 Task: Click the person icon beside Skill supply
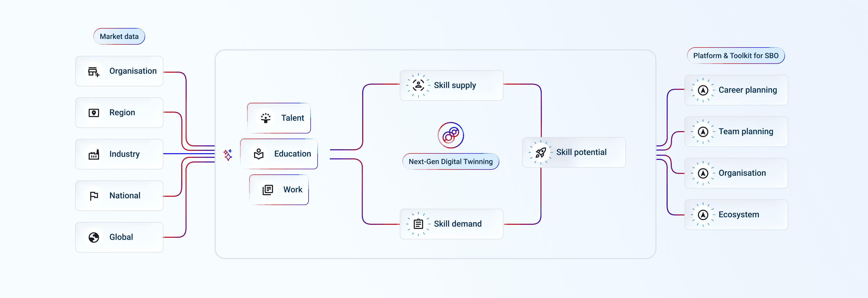coord(418,85)
